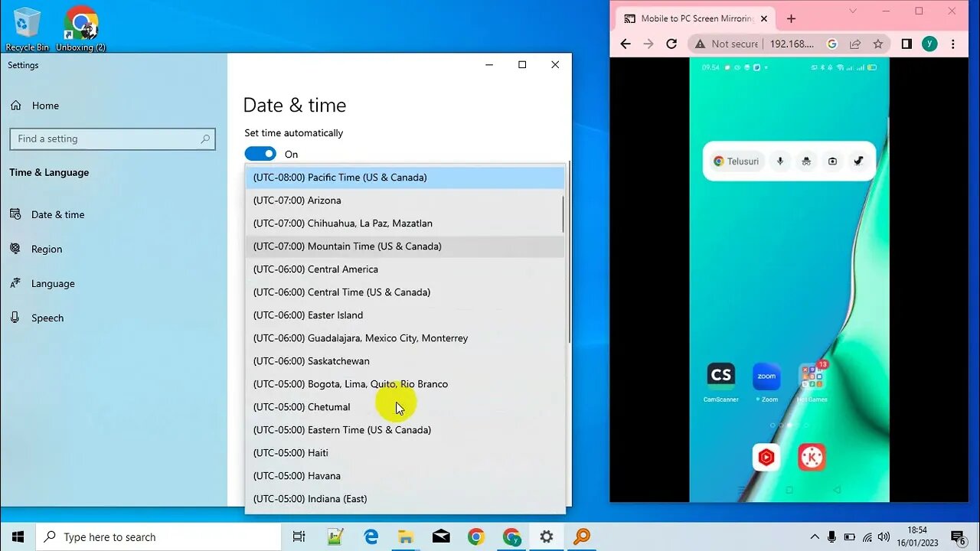Choose (UTC-06:00) Central America time zone
This screenshot has height=551, width=980.
pos(404,269)
